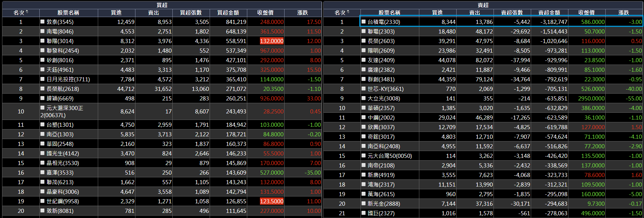
Task: Open stock 致新(8081)
Action: tap(60, 211)
